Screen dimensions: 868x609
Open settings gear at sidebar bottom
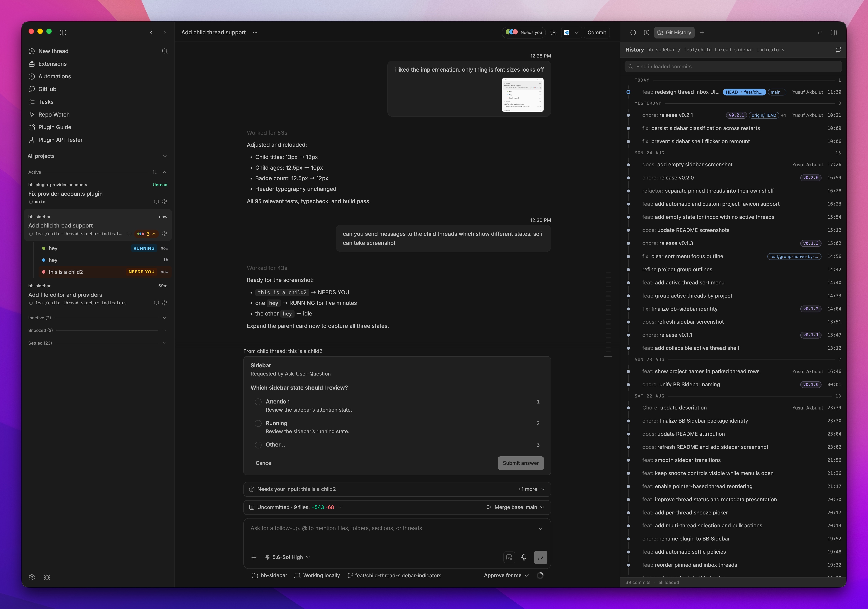click(x=32, y=577)
